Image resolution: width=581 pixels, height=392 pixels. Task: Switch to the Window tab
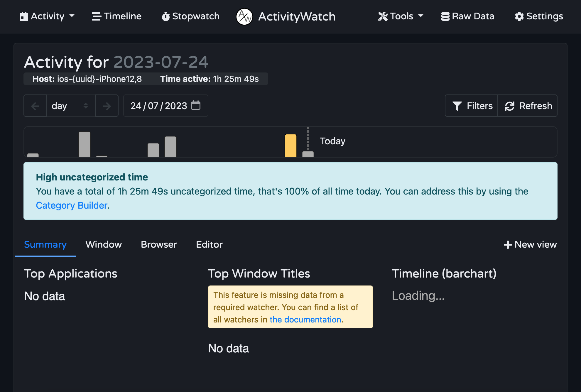[103, 244]
